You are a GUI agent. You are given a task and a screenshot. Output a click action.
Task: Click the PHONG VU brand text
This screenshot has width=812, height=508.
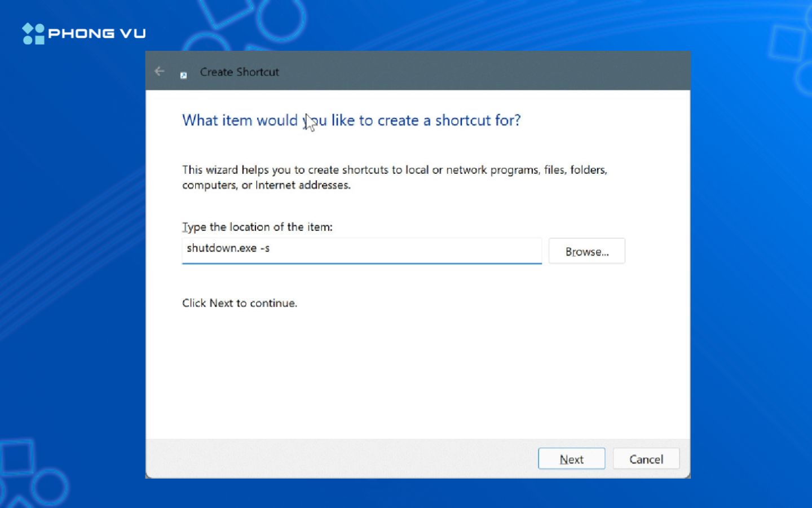point(97,34)
